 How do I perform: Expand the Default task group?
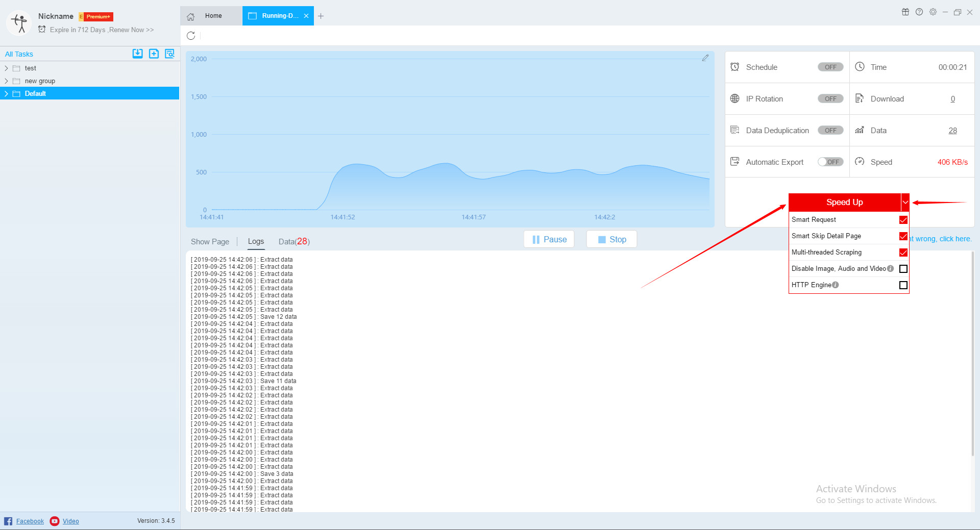6,94
